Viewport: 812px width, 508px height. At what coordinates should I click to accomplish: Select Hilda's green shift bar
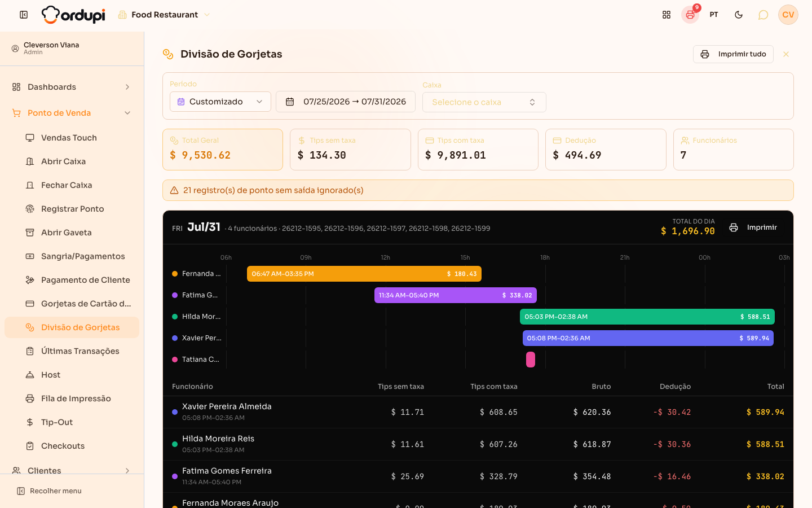pos(647,317)
